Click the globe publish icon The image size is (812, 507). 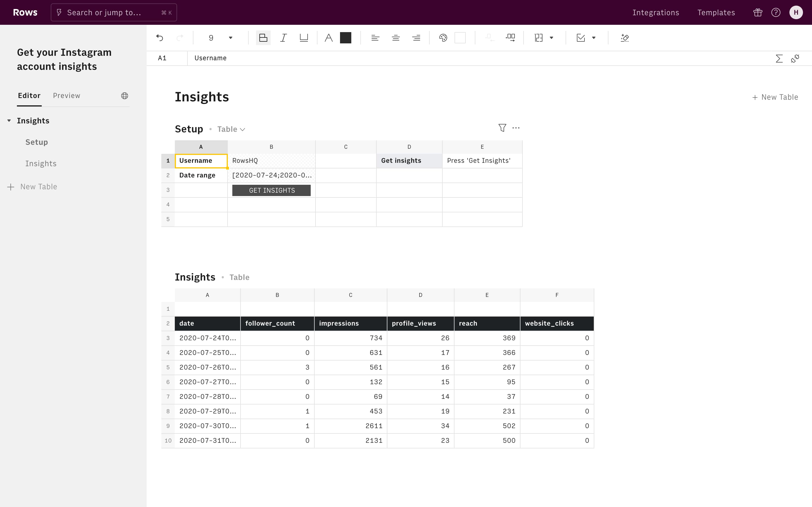click(125, 96)
